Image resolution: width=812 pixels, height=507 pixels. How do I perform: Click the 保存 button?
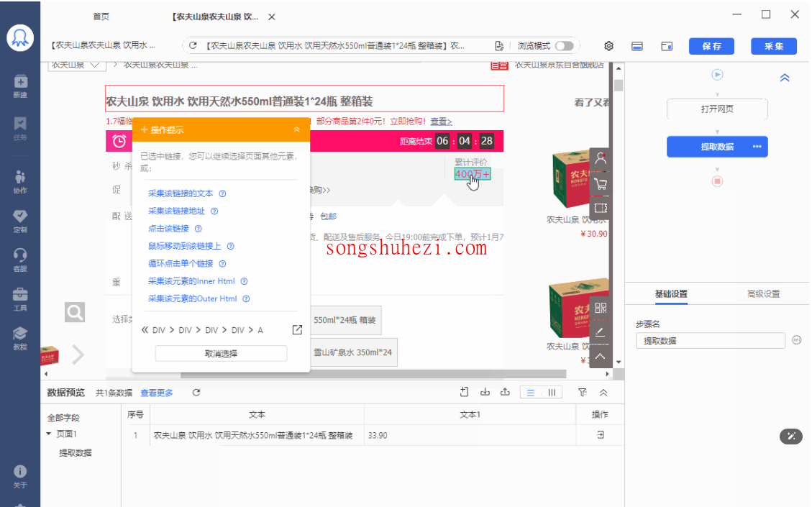(711, 46)
